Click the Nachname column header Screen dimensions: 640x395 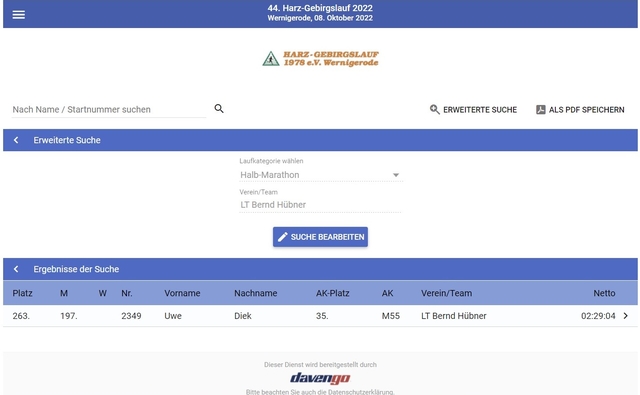(256, 293)
